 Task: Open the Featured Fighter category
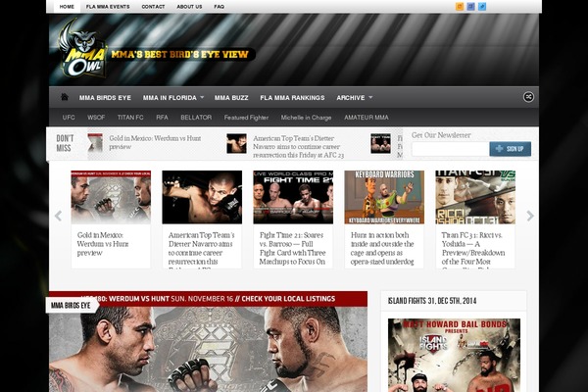[246, 118]
